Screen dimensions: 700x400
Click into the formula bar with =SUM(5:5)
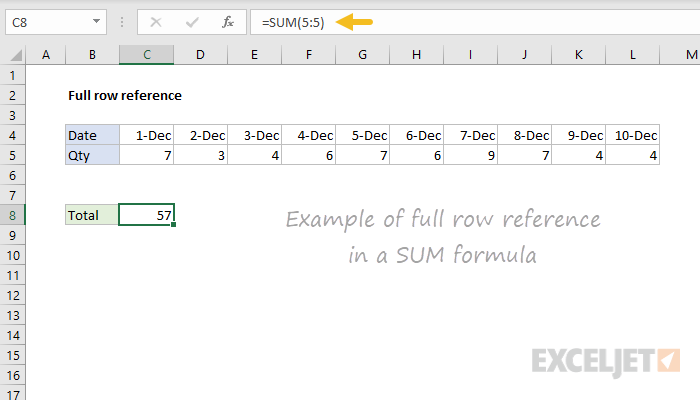pos(475,22)
